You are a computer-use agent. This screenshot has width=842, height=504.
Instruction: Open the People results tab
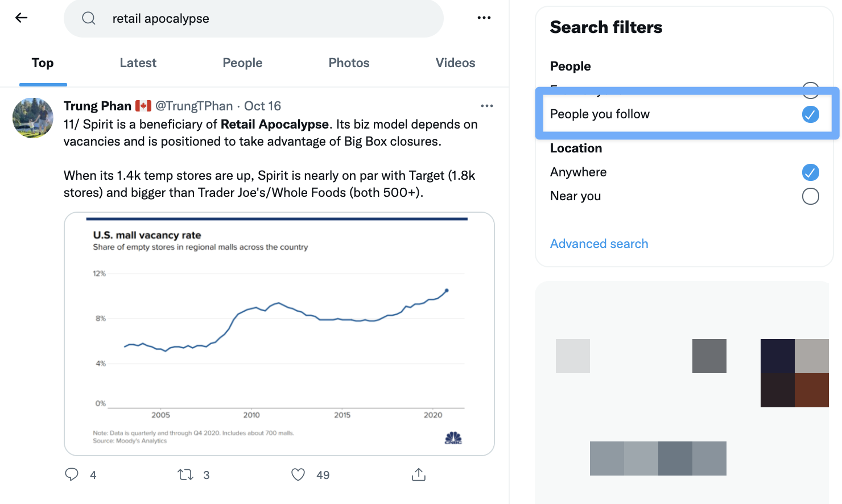click(242, 63)
